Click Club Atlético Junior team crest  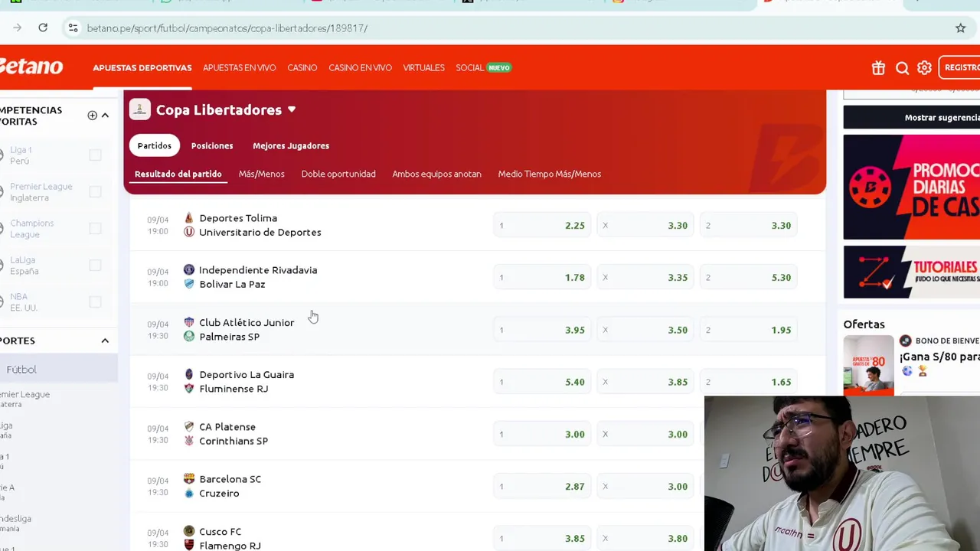pos(189,322)
